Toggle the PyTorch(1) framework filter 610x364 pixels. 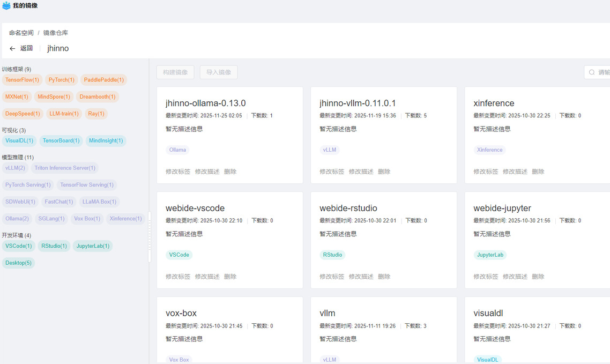coord(62,80)
